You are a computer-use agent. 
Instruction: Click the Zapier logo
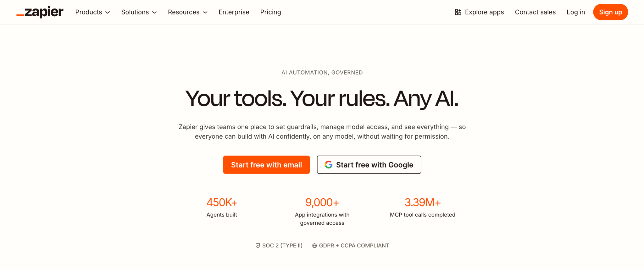tap(40, 12)
